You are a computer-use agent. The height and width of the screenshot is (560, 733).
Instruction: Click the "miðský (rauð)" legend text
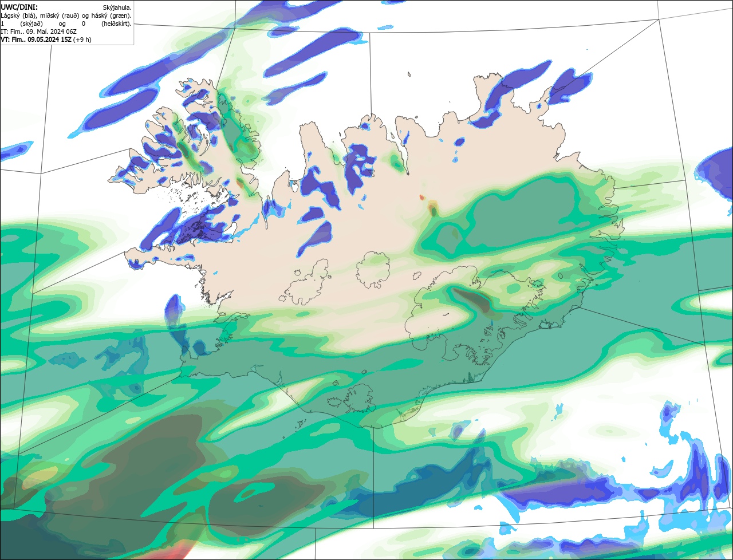tap(60, 16)
